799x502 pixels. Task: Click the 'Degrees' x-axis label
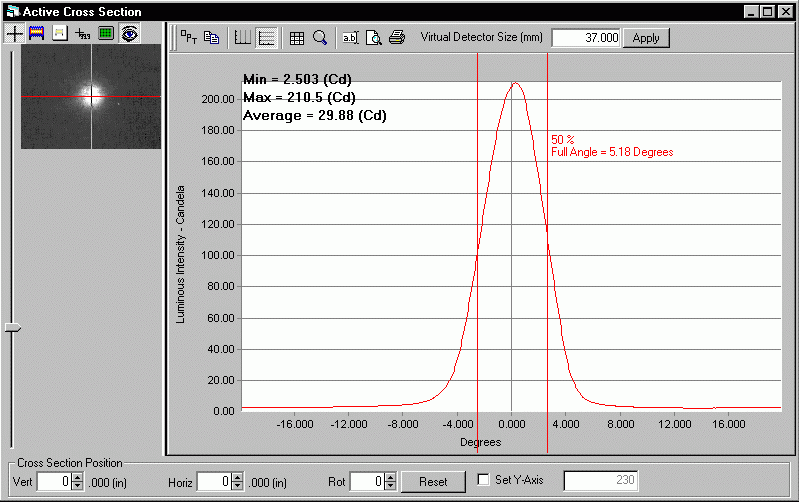(481, 442)
